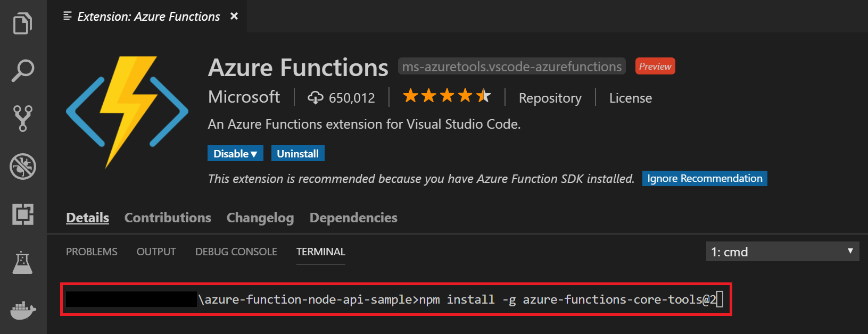Click the install count cloud download icon

(x=315, y=97)
